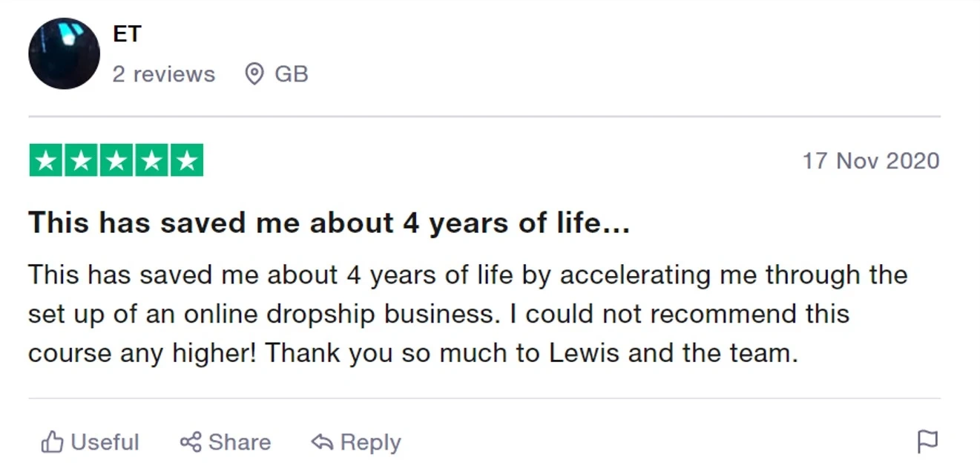The height and width of the screenshot is (463, 980).
Task: Click the first green rating star
Action: coord(46,160)
